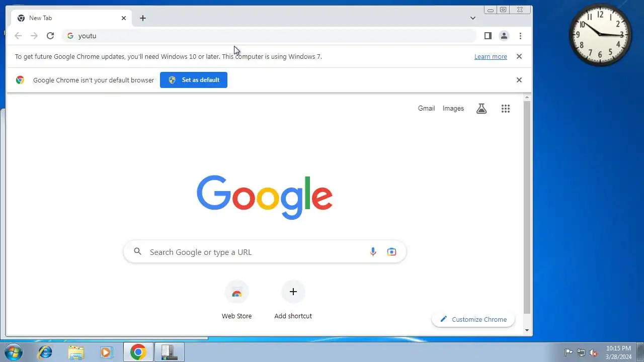Image resolution: width=644 pixels, height=362 pixels.
Task: Open the side panel in Chrome
Action: (x=488, y=36)
